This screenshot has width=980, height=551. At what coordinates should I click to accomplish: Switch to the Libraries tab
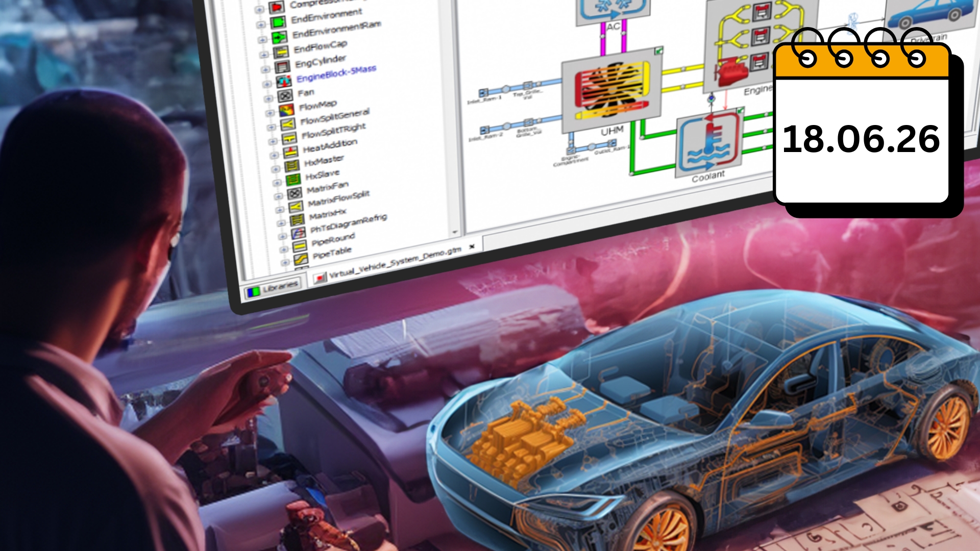274,289
